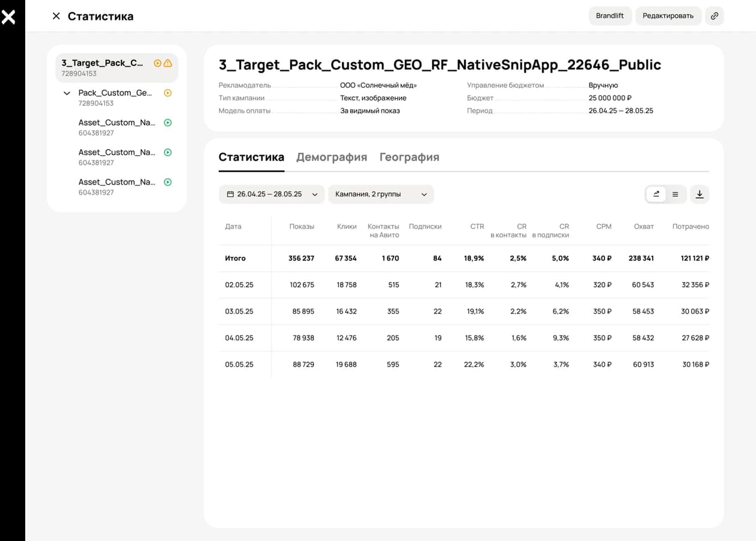Open the Демография tab
This screenshot has height=541, width=756.
pos(332,157)
